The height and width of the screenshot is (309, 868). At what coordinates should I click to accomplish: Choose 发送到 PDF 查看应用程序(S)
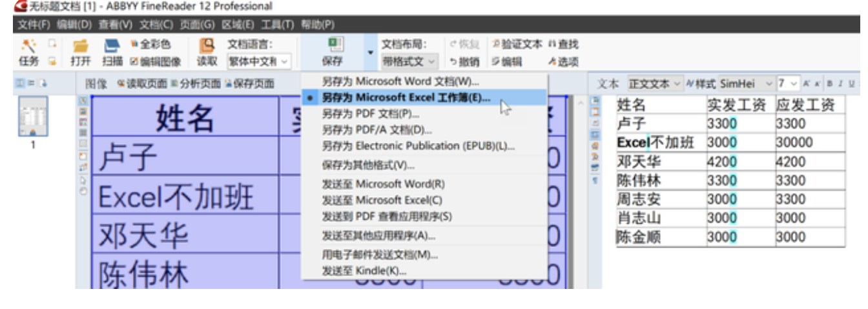click(424, 216)
